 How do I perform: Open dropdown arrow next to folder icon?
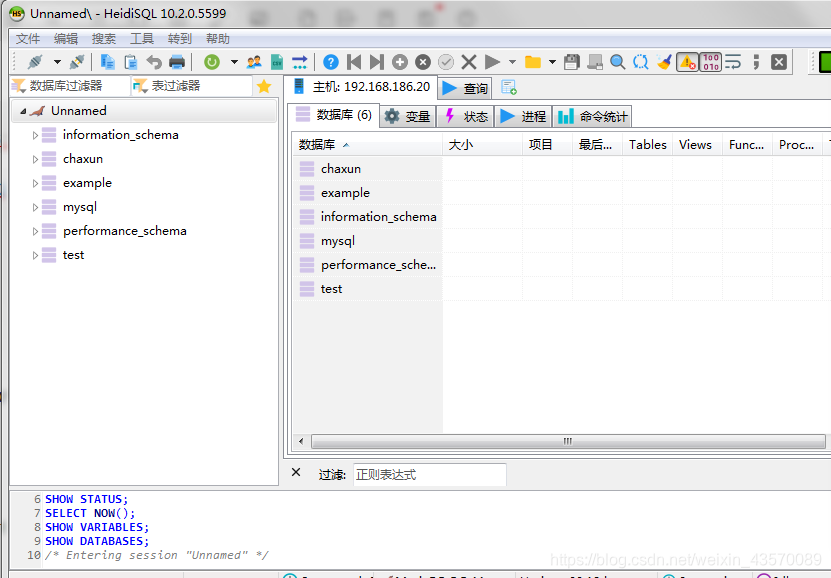coord(552,62)
